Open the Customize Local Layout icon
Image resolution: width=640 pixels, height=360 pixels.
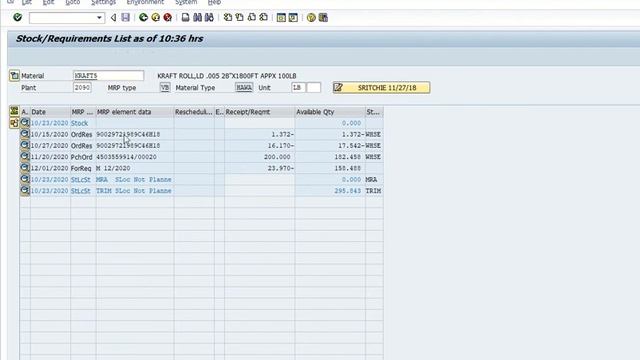pyautogui.click(x=323, y=18)
